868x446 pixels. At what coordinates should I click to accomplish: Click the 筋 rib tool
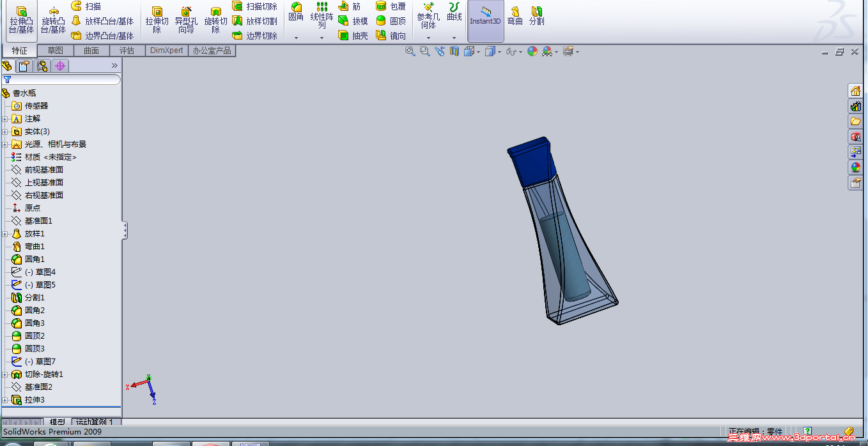tap(350, 6)
